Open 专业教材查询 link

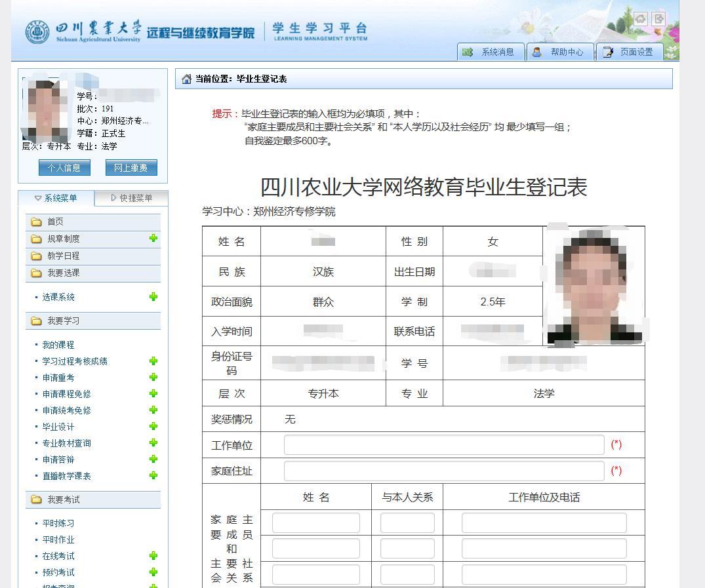coord(66,443)
